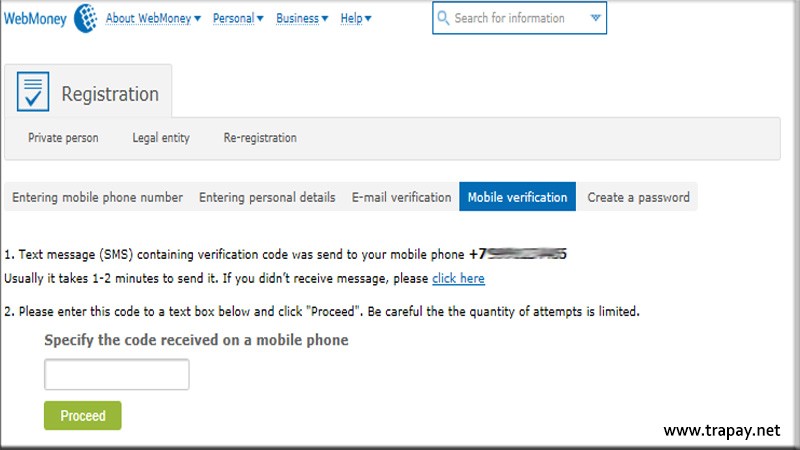Expand the search box dropdown arrow
Screen dimensions: 800x450
(596, 18)
